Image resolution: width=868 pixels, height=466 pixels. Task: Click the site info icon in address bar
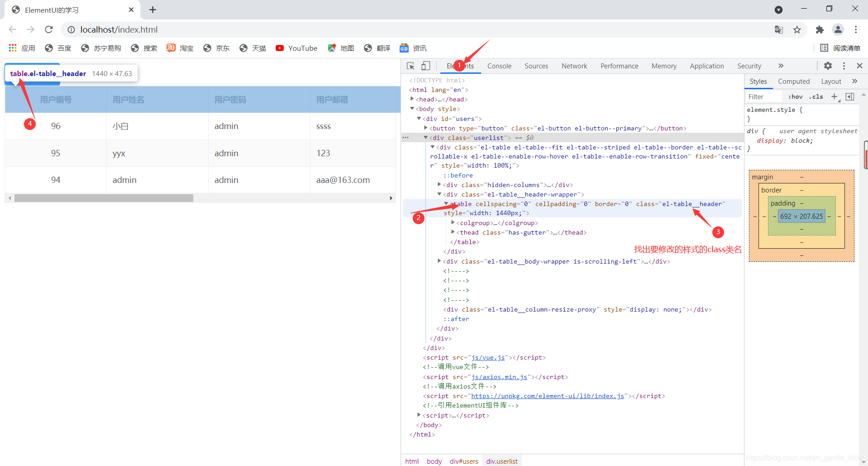[x=71, y=29]
